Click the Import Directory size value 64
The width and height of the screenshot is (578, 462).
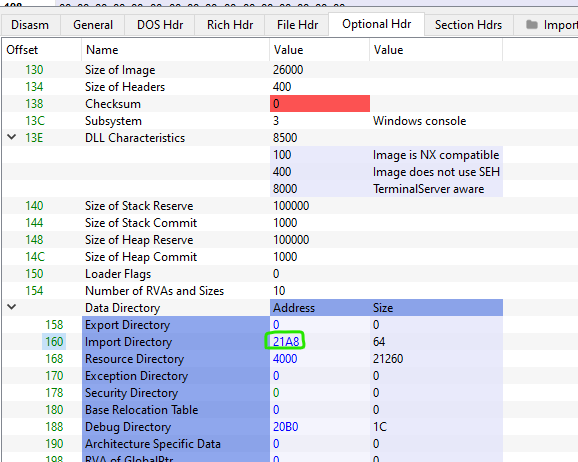[379, 342]
